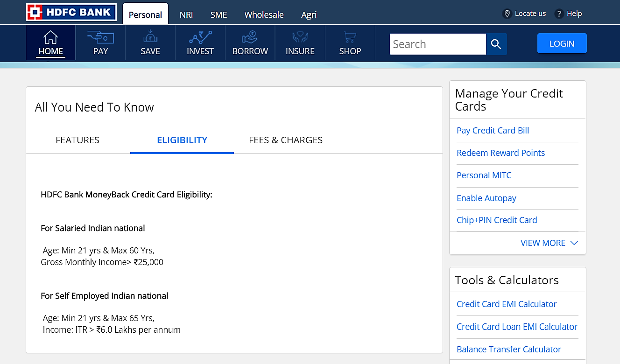620x364 pixels.
Task: Click the Locate us text link
Action: point(530,14)
